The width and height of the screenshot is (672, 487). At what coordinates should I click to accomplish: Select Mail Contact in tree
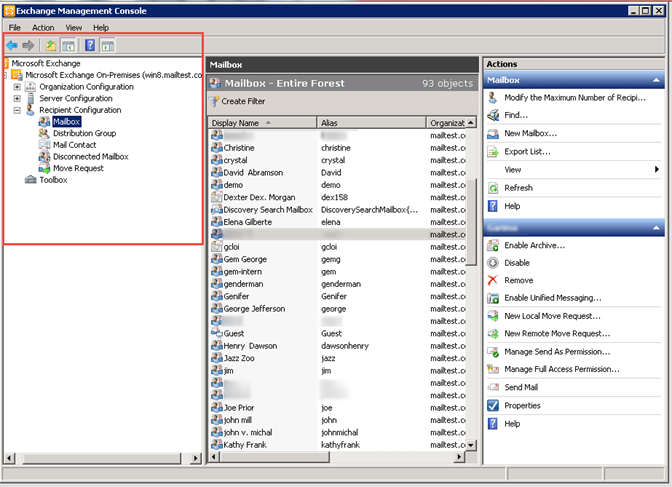(75, 145)
